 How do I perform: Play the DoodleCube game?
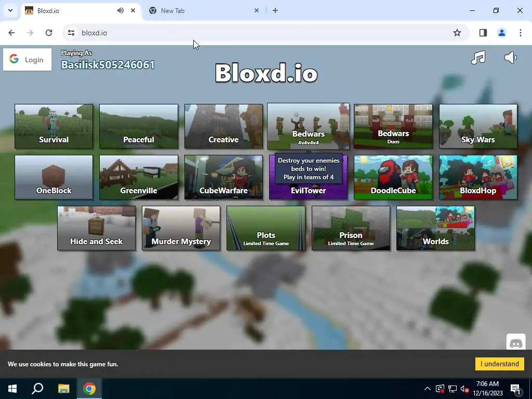coord(393,177)
